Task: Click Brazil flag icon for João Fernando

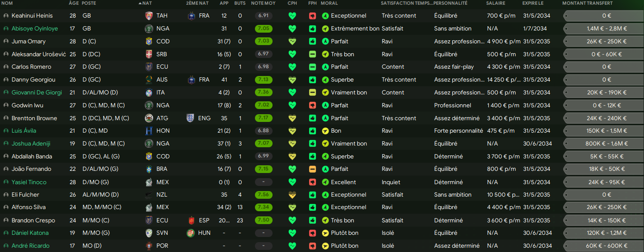Action: tap(149, 169)
